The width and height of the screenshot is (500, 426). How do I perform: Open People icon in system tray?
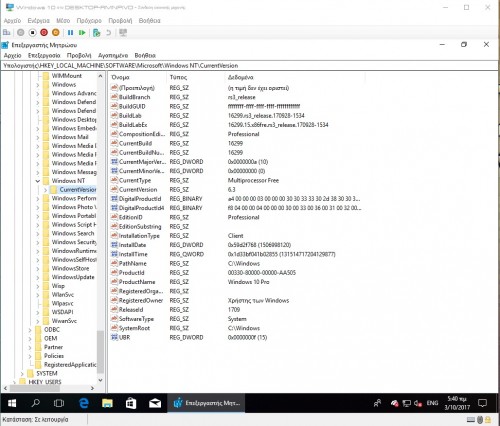coord(377,403)
